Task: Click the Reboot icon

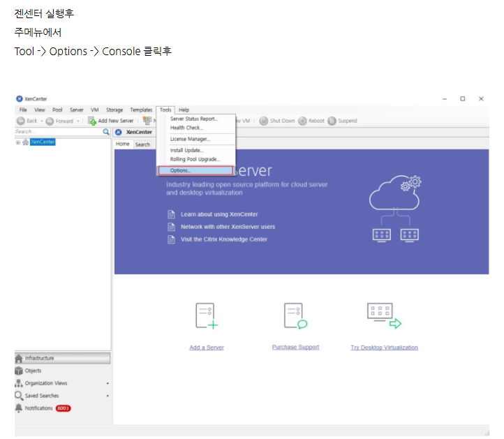Action: (302, 121)
